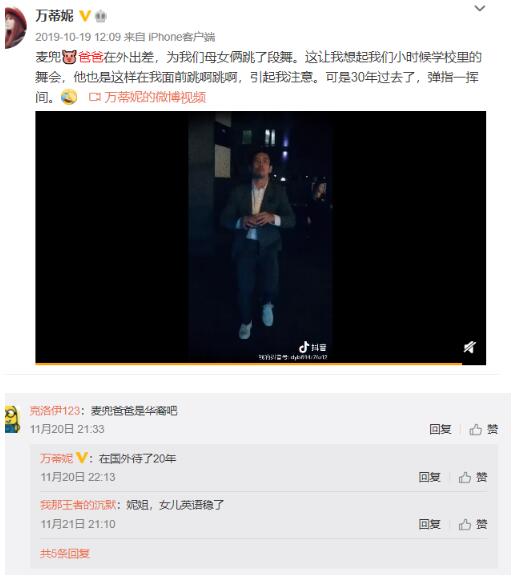Click the 万蒂妮 name in the reply thread

tap(56, 458)
